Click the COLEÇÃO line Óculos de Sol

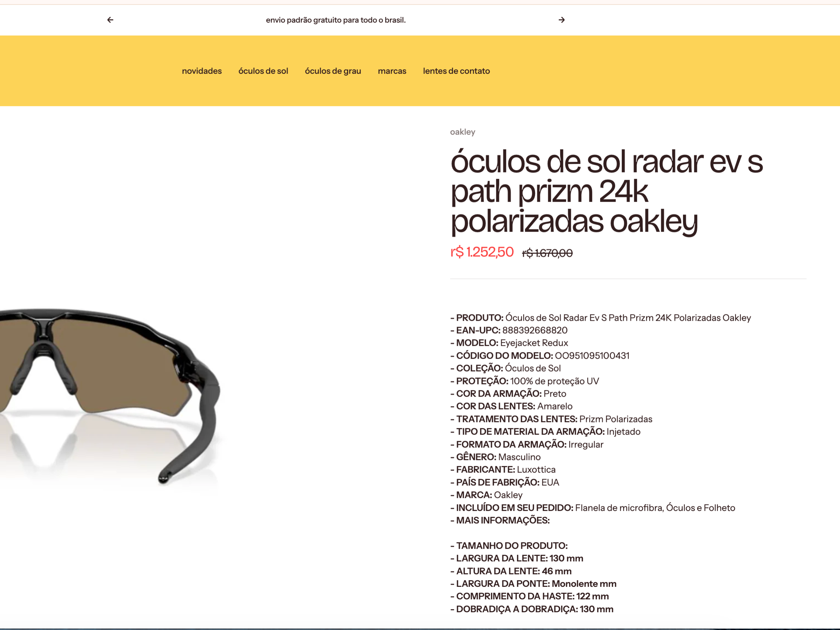click(505, 368)
